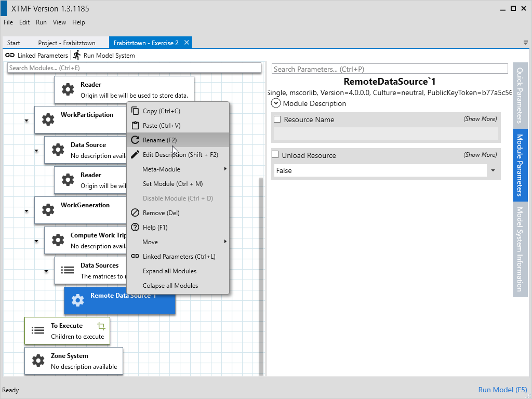Click Run Model (F5) link
Viewport: 532px width, 399px height.
(502, 390)
